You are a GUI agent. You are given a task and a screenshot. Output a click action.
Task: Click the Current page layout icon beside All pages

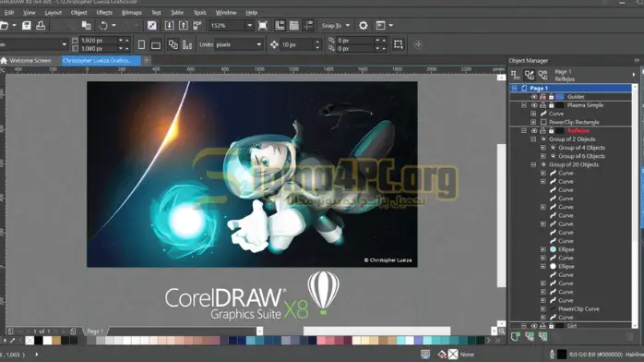click(187, 44)
